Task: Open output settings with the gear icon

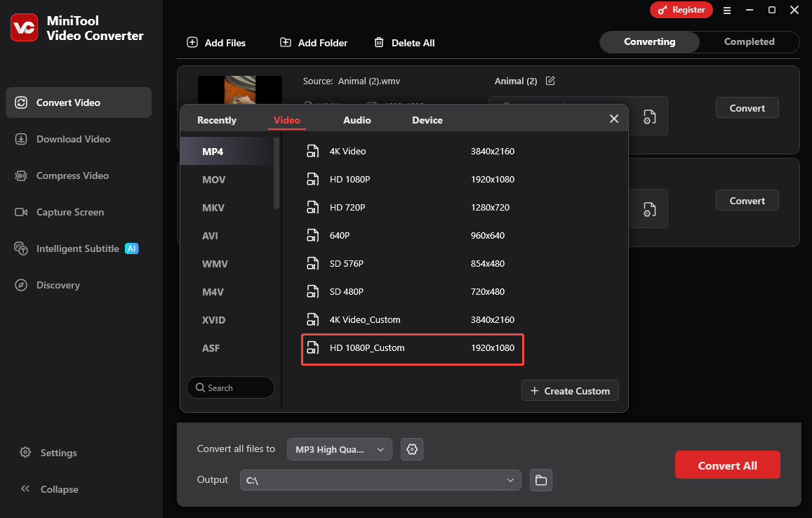Action: coord(412,449)
